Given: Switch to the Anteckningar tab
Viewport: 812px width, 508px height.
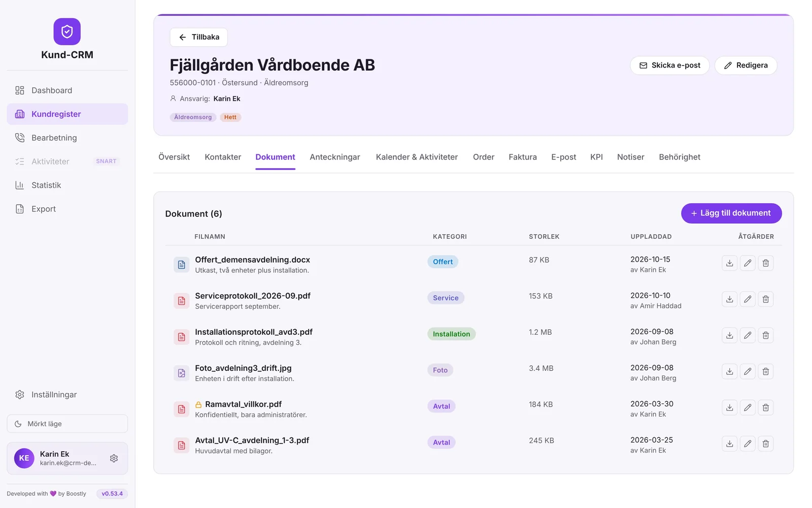Looking at the screenshot, I should 335,157.
